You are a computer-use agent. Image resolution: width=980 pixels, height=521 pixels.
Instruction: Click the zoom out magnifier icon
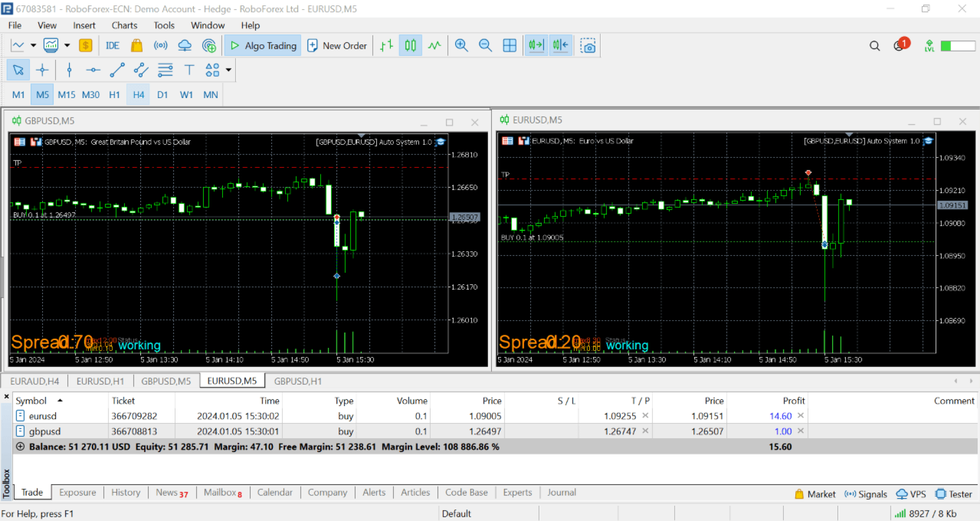click(x=485, y=45)
